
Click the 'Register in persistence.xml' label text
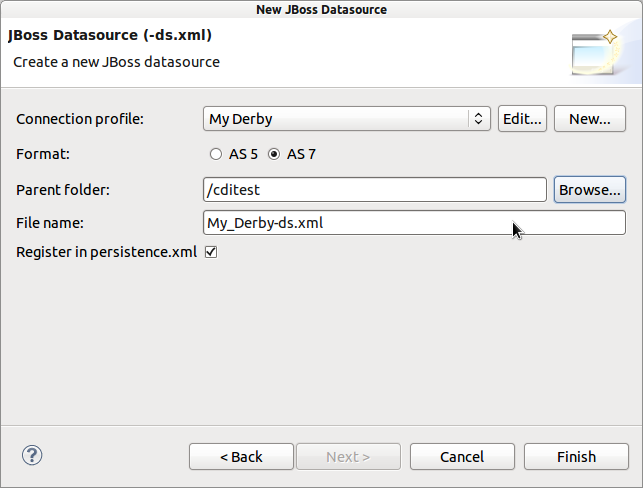pos(107,252)
